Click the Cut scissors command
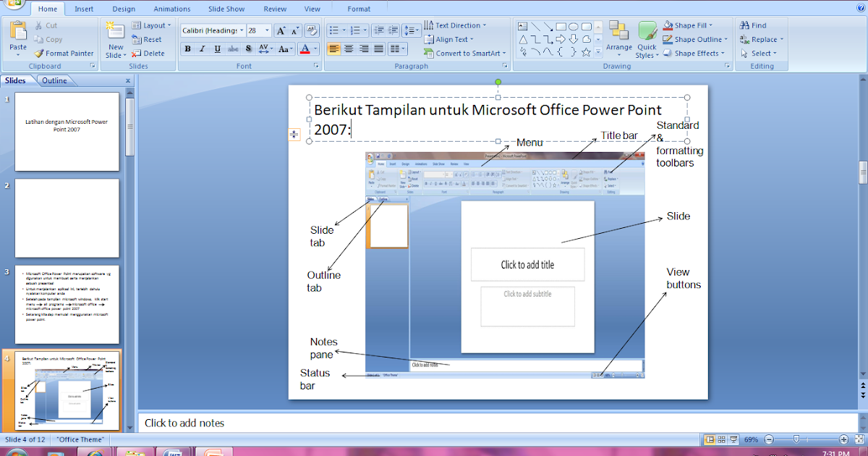This screenshot has width=868, height=456. tap(46, 25)
